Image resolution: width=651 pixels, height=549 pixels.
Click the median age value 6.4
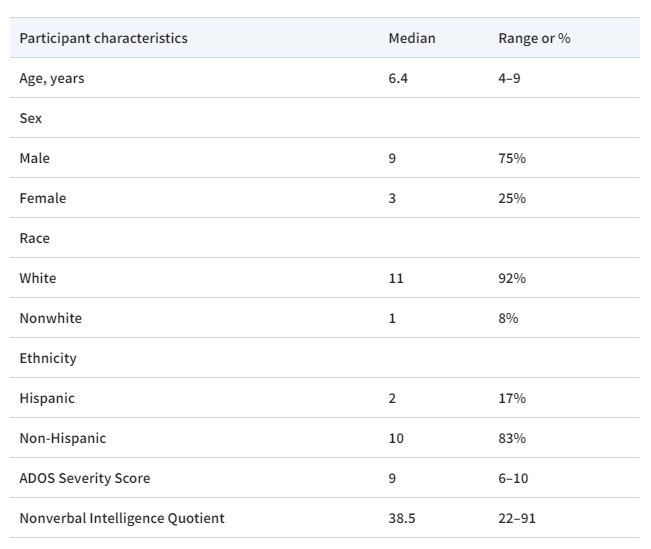point(398,78)
